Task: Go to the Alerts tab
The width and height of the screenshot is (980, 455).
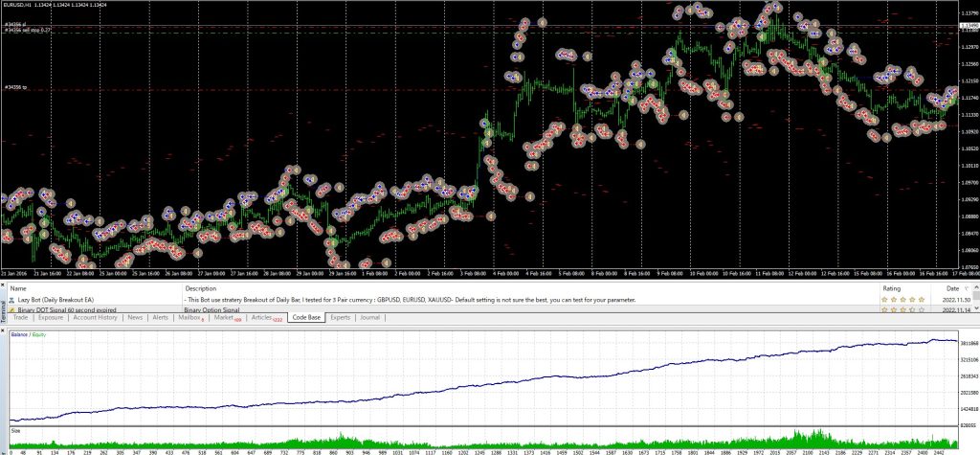Action: pyautogui.click(x=160, y=317)
